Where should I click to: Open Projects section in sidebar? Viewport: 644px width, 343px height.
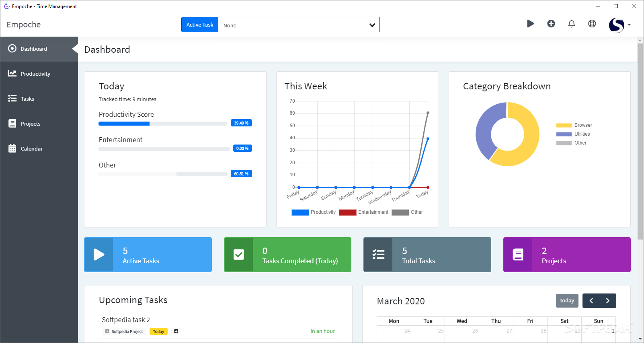39,124
